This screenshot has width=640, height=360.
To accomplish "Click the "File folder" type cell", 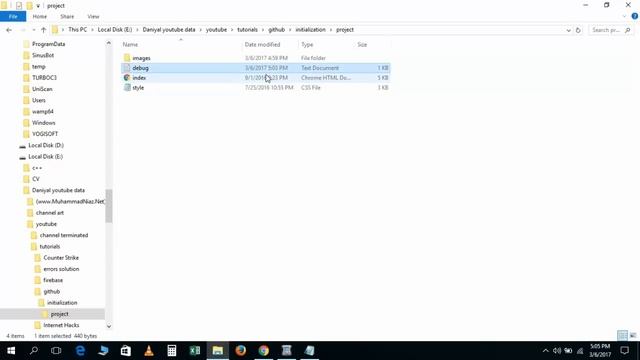I will (313, 58).
